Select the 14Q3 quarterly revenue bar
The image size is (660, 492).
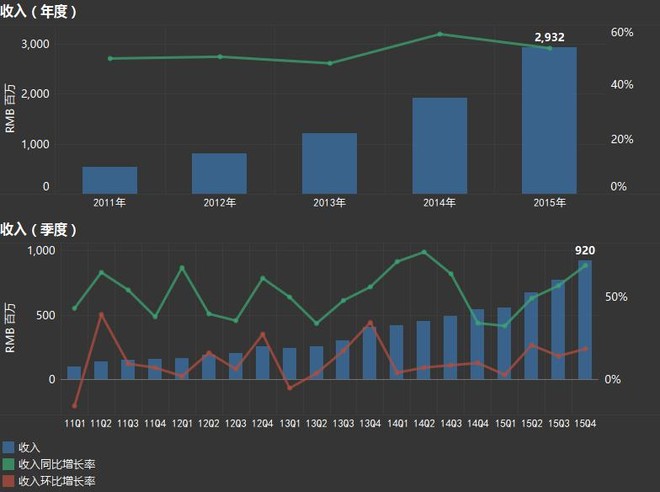pos(450,348)
